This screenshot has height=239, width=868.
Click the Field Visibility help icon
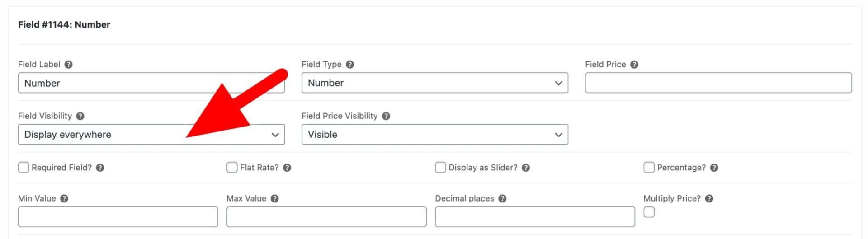pyautogui.click(x=80, y=116)
